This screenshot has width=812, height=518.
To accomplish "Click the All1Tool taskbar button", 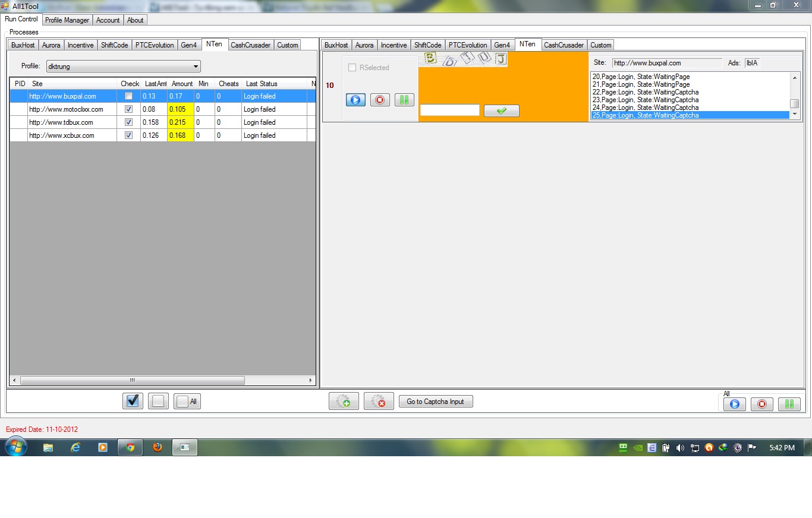I will pos(185,447).
